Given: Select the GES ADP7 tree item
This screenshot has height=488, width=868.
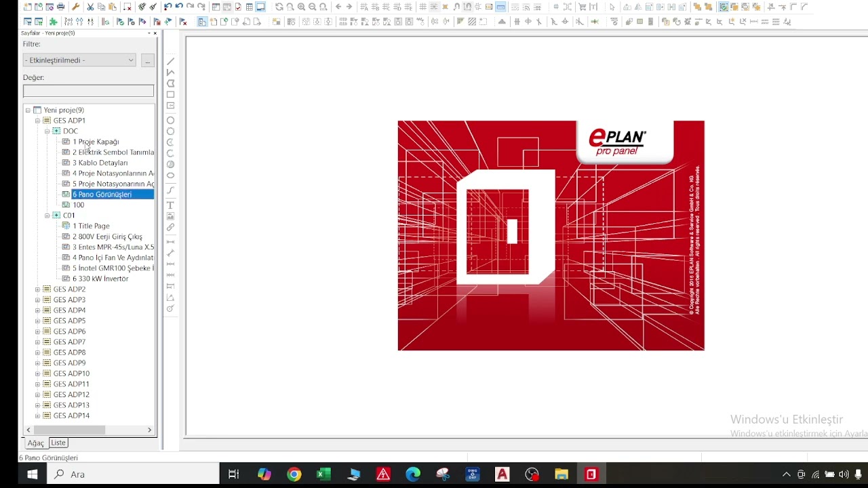Looking at the screenshot, I should point(69,342).
